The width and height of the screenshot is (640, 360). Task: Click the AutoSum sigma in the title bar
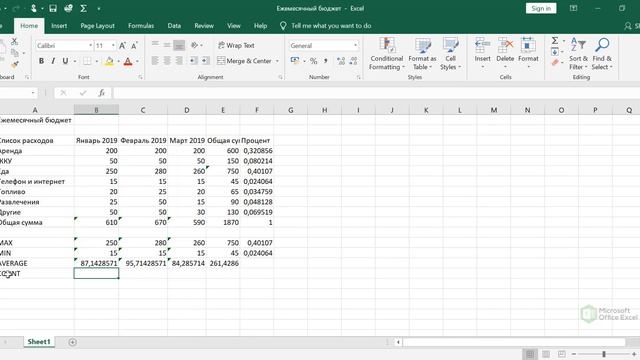click(x=84, y=8)
